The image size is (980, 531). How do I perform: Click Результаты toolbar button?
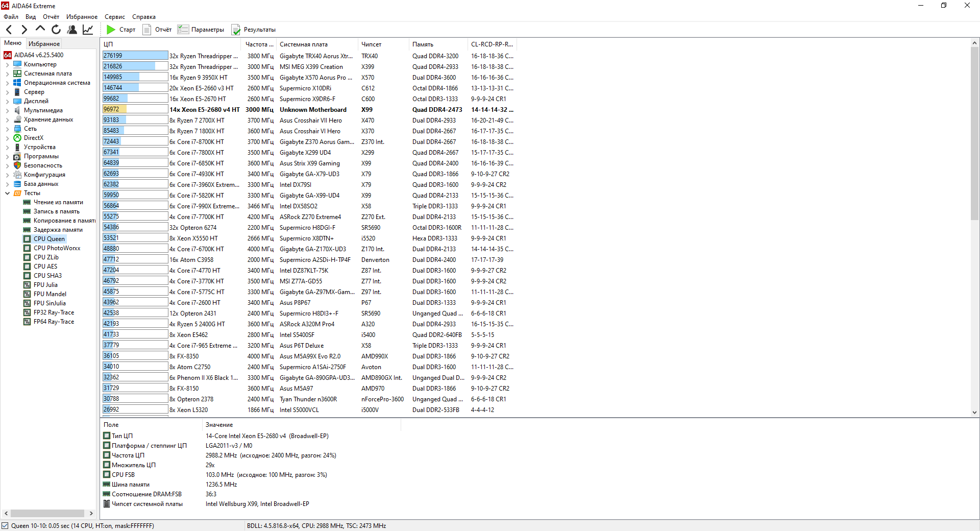tap(254, 30)
